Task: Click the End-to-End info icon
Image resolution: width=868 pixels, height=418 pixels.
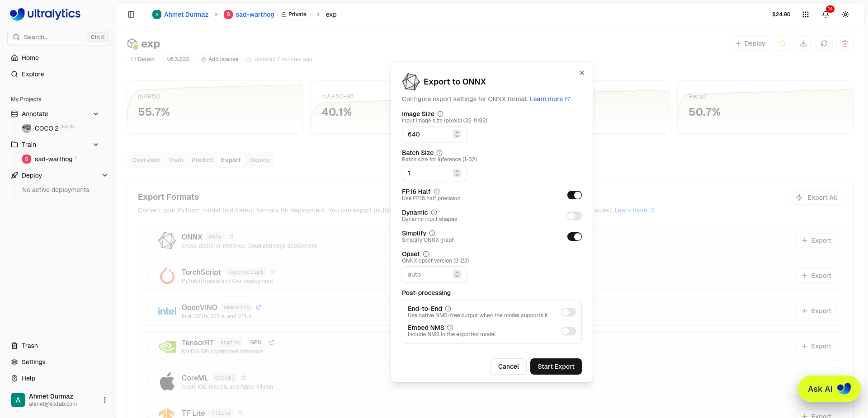Action: pyautogui.click(x=448, y=309)
